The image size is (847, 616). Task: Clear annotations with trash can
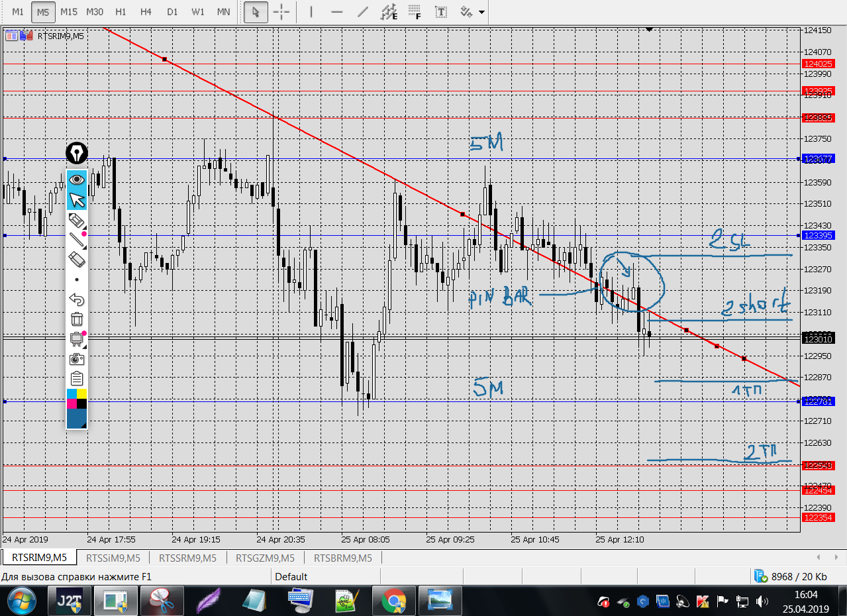(77, 319)
